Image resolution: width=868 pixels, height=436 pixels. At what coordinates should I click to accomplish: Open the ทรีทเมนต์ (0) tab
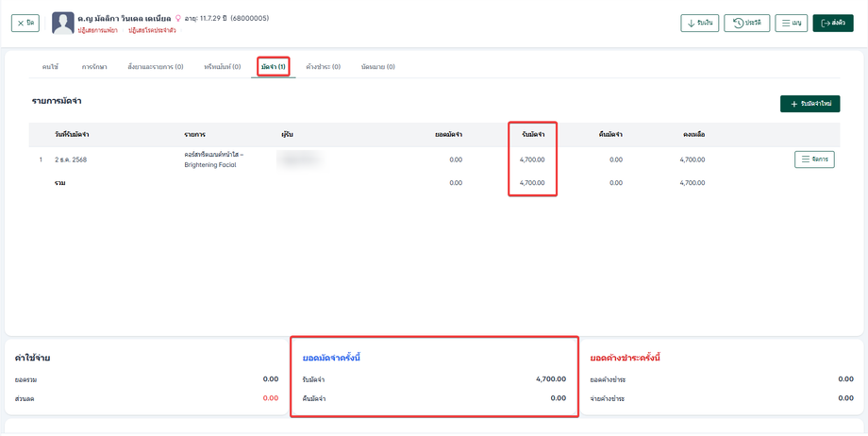point(222,67)
